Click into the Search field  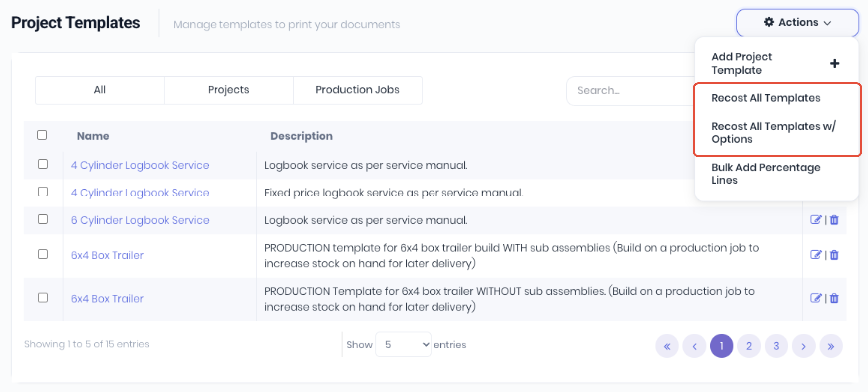[631, 91]
